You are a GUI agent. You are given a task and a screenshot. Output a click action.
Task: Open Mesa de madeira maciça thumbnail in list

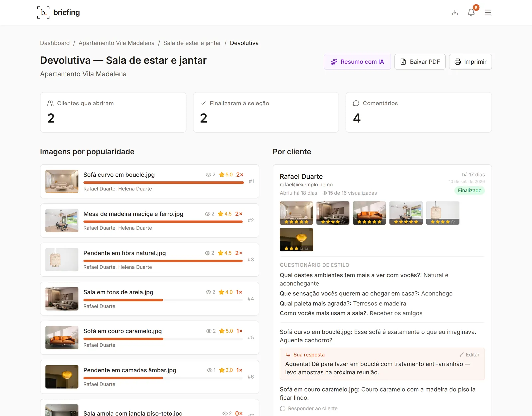click(x=62, y=220)
